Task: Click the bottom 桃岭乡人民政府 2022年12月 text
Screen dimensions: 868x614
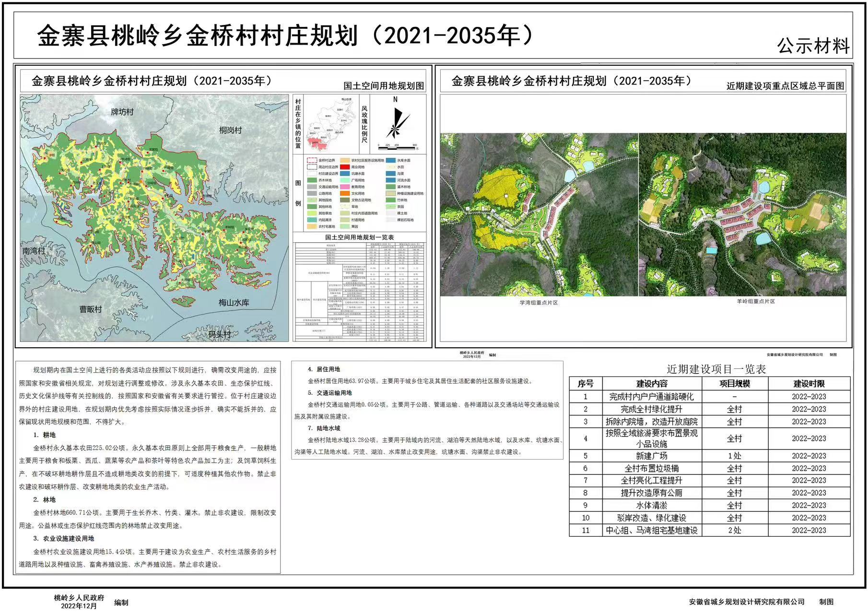Action: tap(79, 602)
